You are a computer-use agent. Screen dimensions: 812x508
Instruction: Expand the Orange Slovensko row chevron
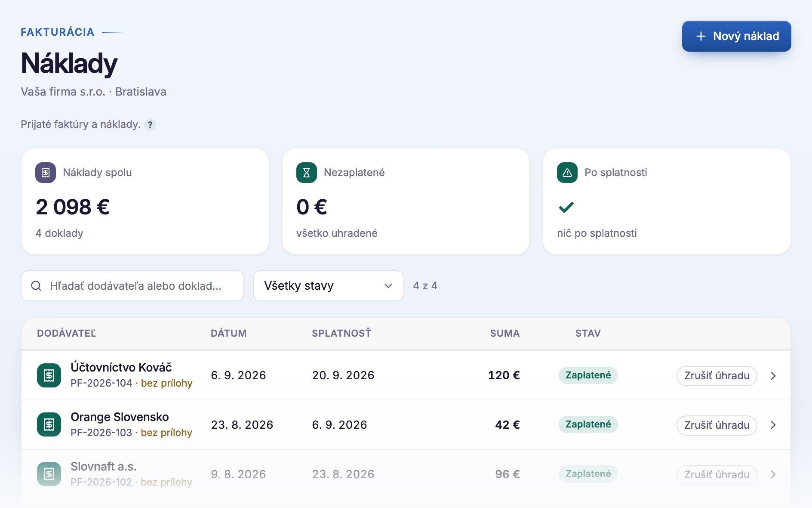point(773,425)
